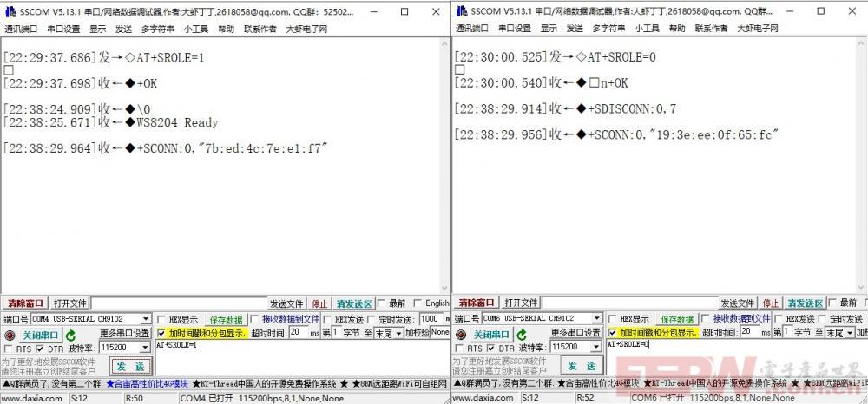Image resolution: width=868 pixels, height=404 pixels.
Task: Click the red port status indicator in COM4 window
Action: [x=10, y=336]
